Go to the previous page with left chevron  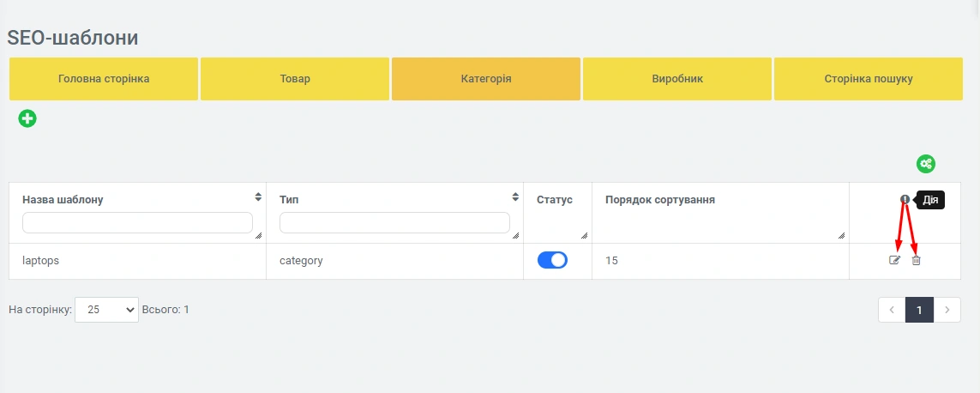[x=892, y=310]
